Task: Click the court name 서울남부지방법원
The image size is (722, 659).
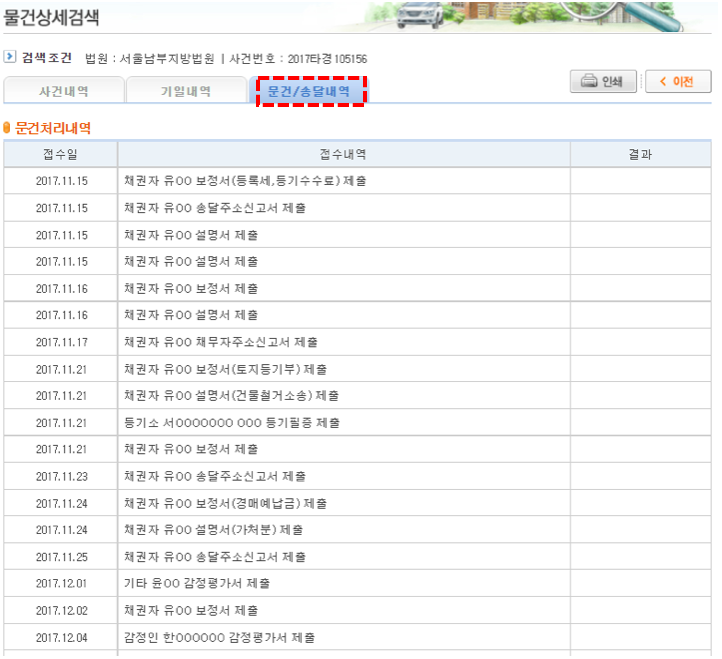Action: pyautogui.click(x=167, y=59)
